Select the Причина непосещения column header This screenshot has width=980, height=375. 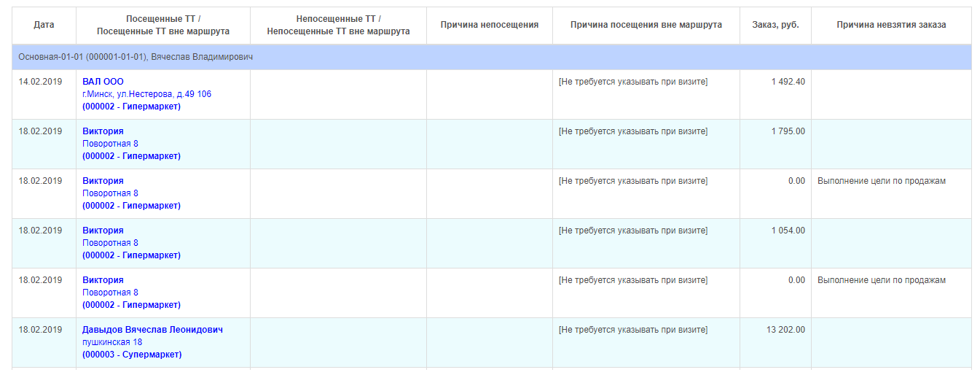pos(489,25)
